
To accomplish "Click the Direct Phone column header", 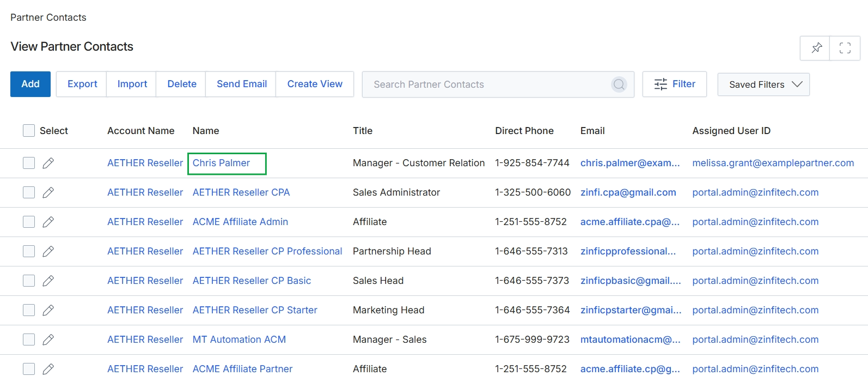I will [524, 131].
